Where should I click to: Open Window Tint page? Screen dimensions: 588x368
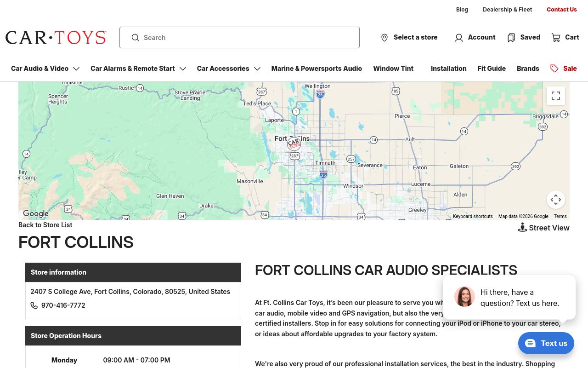(x=393, y=69)
